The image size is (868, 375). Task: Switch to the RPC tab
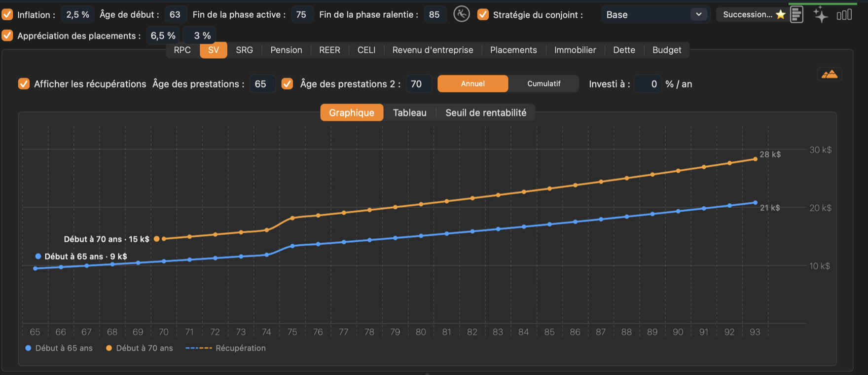pyautogui.click(x=182, y=50)
